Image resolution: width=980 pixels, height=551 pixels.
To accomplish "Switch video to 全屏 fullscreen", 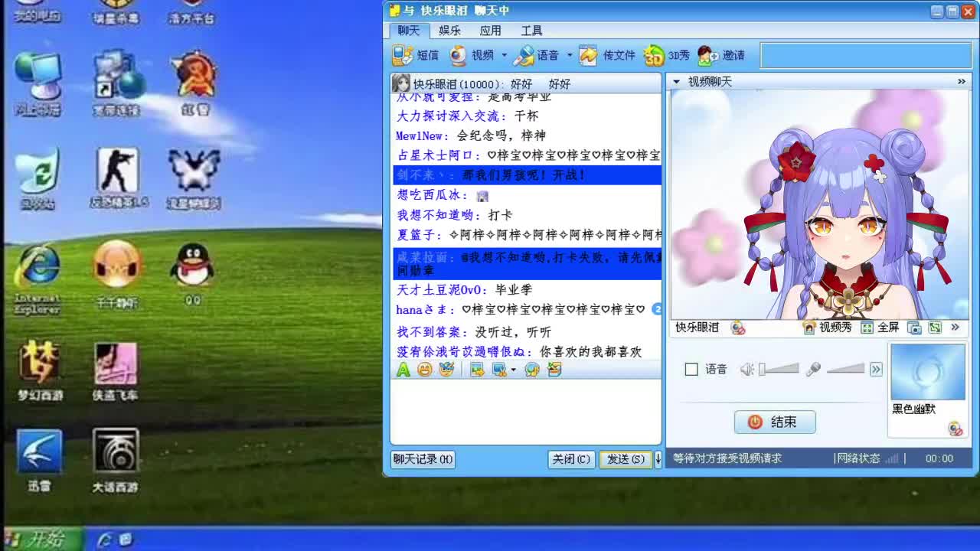I will 880,328.
